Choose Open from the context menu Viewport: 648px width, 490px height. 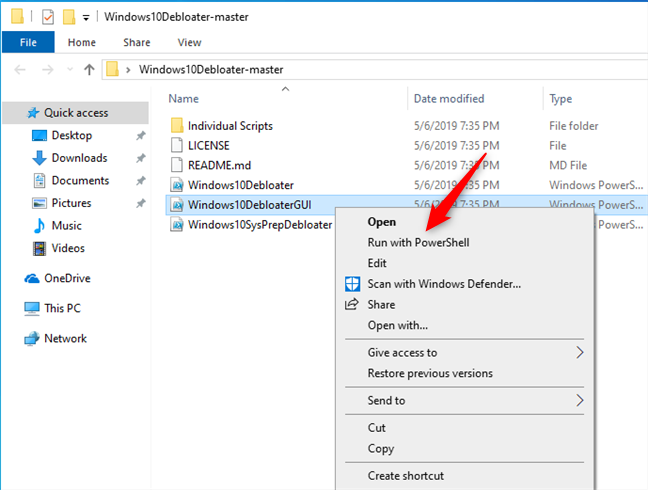382,222
